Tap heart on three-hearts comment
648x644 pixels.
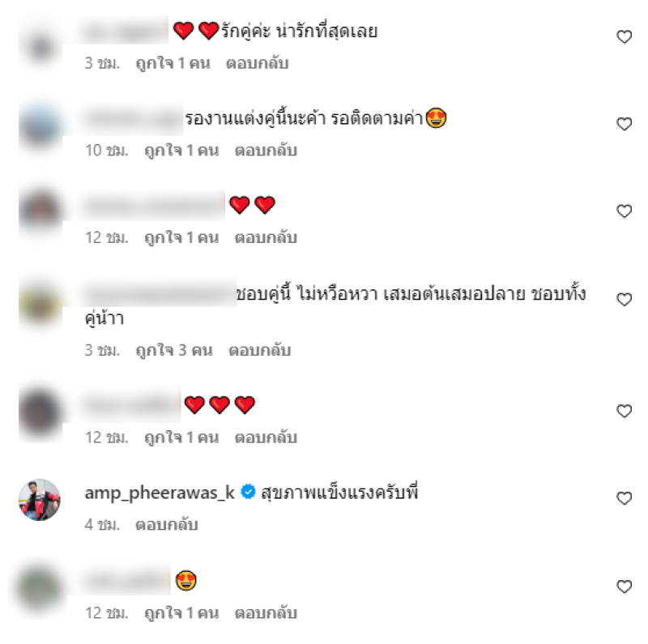(624, 411)
